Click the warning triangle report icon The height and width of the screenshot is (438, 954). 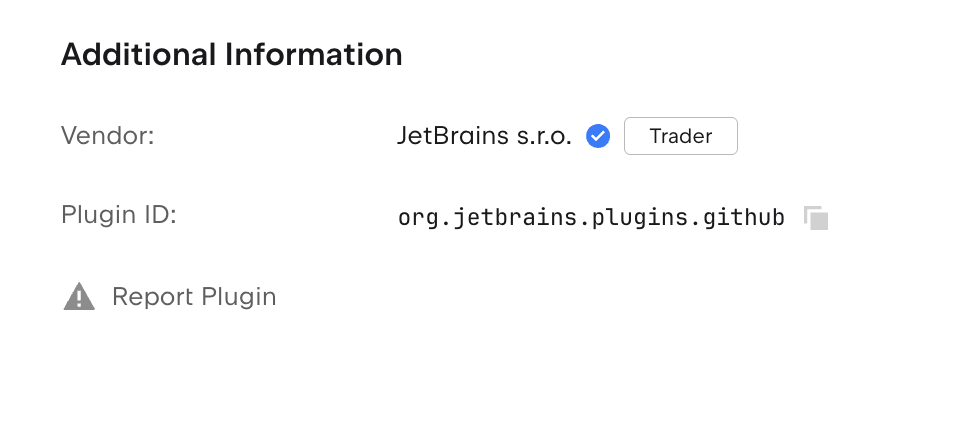tap(79, 297)
